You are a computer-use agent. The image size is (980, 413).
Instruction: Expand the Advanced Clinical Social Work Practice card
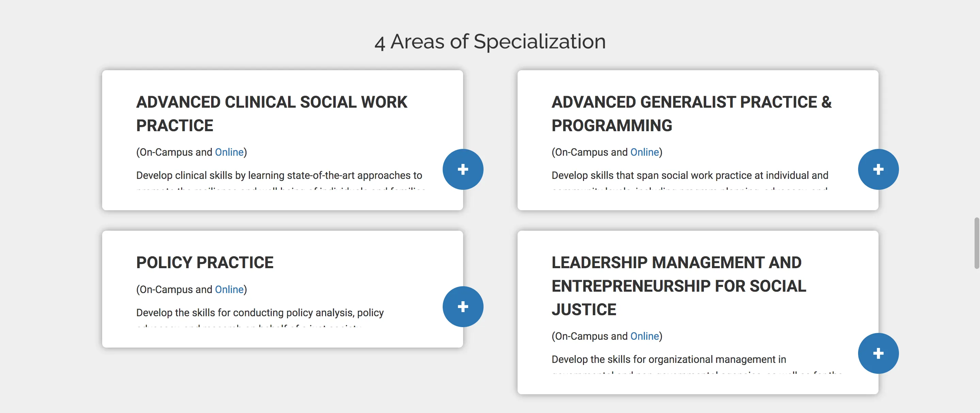(463, 169)
